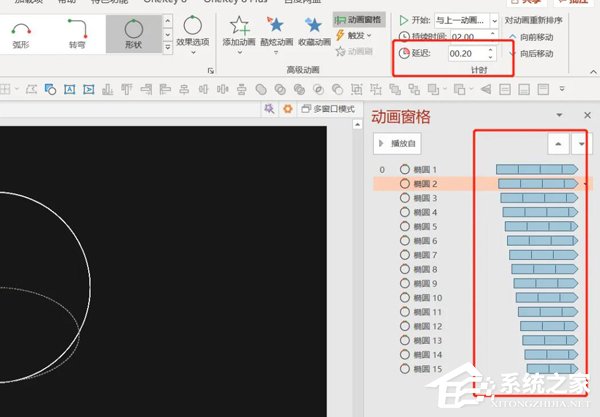Viewport: 600px width, 417px height.
Task: Select the 转弯 turn motion path
Action: coord(78,34)
